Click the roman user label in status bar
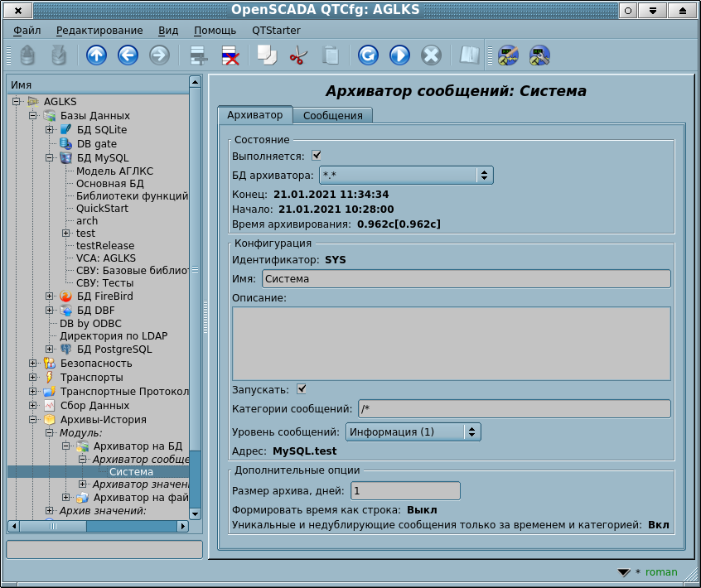 click(661, 572)
